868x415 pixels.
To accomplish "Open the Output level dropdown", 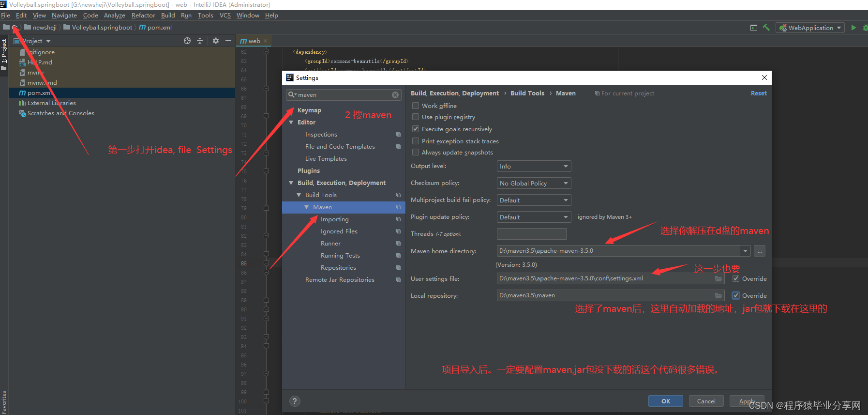I will point(534,166).
